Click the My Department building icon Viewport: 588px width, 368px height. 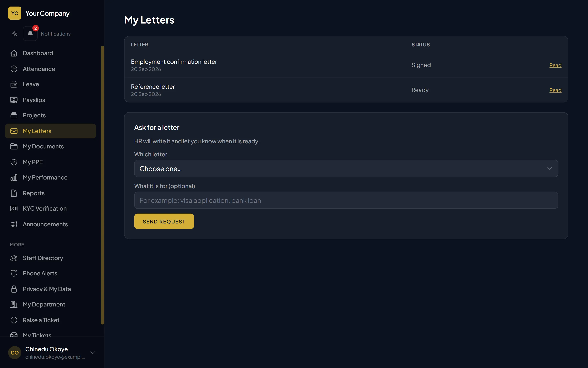(14, 304)
